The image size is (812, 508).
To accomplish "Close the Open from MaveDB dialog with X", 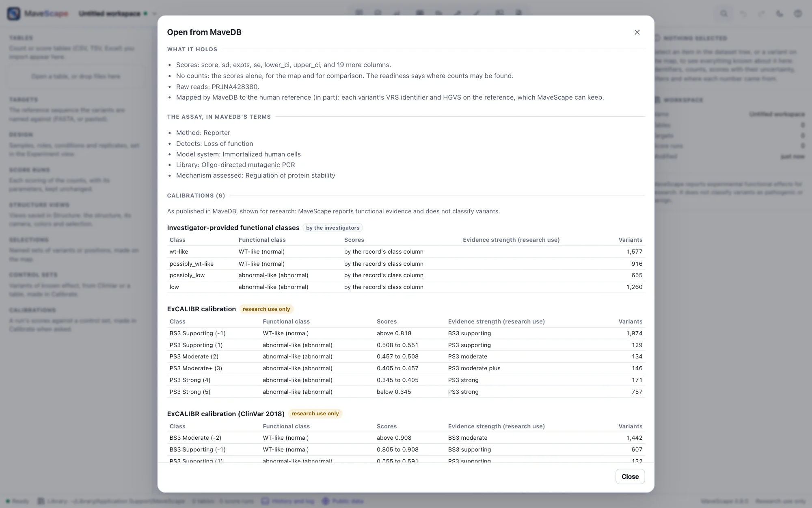I will [x=637, y=32].
